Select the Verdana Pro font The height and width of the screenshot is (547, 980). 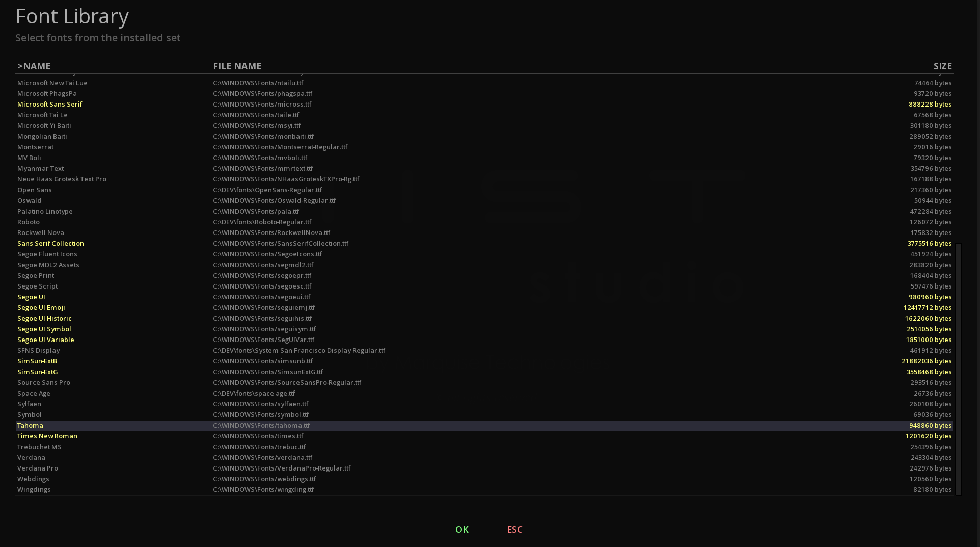pos(484,468)
